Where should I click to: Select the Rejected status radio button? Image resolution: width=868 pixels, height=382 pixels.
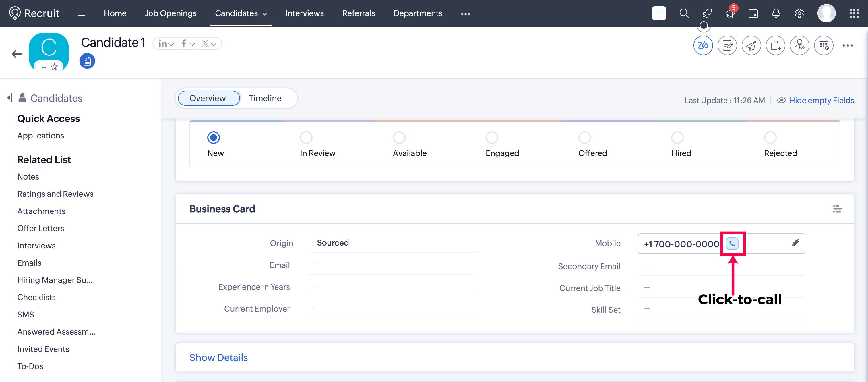click(770, 138)
